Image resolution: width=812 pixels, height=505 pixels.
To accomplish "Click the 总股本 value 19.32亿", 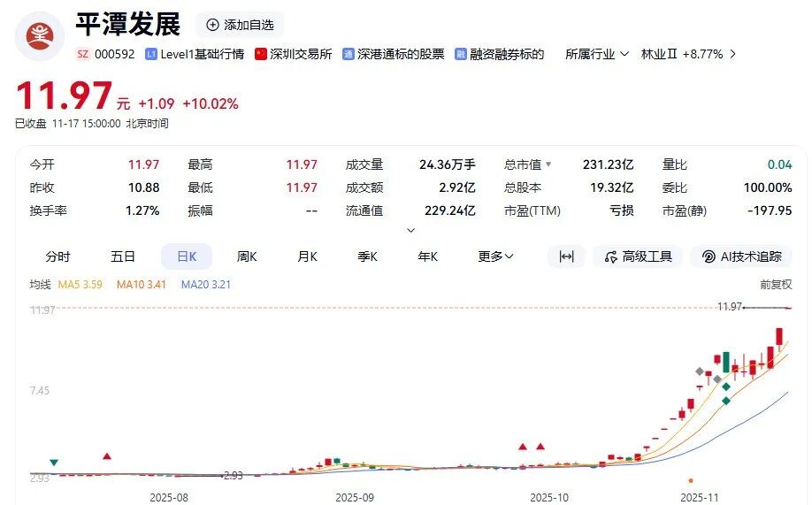I will tap(611, 187).
